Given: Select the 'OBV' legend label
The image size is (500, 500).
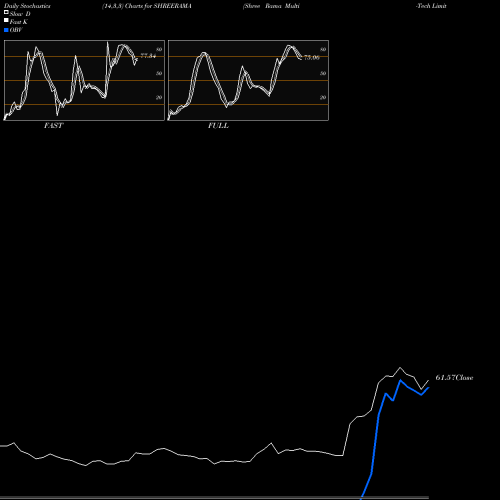Looking at the screenshot, I should (x=16, y=30).
